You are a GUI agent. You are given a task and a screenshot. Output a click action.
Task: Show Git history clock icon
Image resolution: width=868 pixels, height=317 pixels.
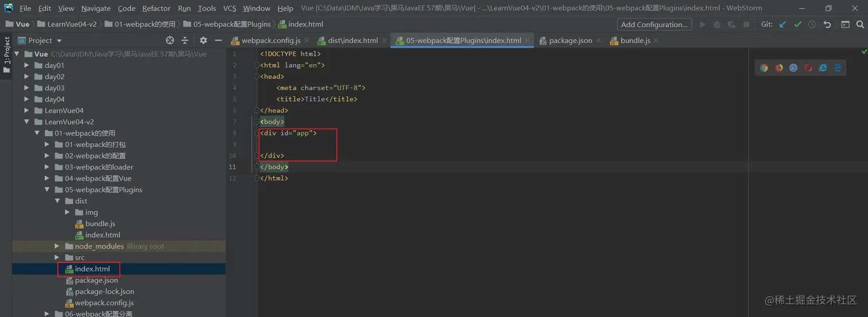[x=812, y=25]
